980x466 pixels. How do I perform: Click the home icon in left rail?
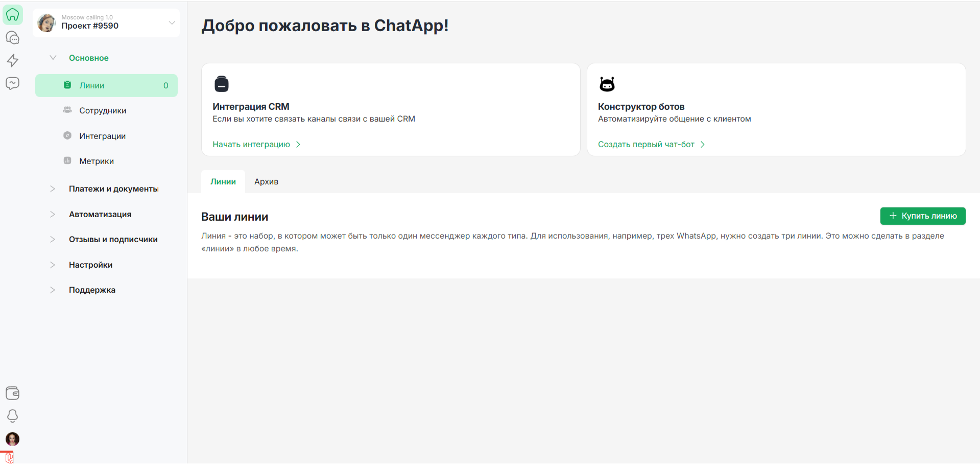(x=13, y=15)
